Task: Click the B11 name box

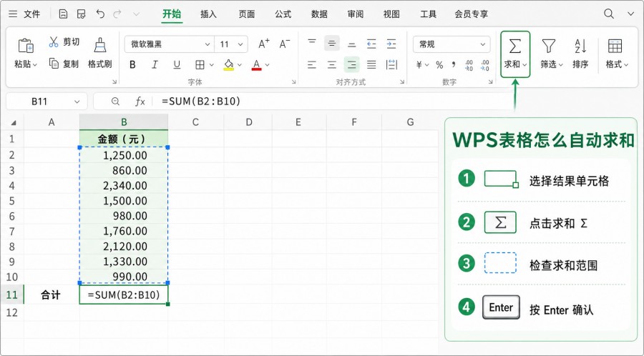Action: point(47,102)
